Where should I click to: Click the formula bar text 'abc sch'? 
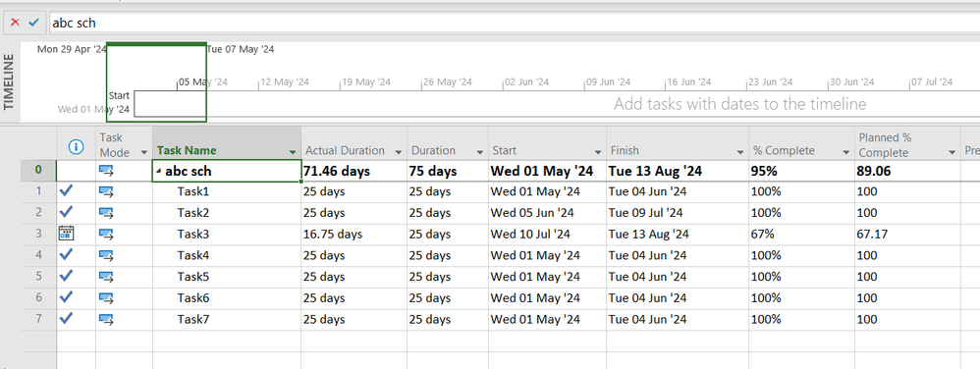point(74,24)
